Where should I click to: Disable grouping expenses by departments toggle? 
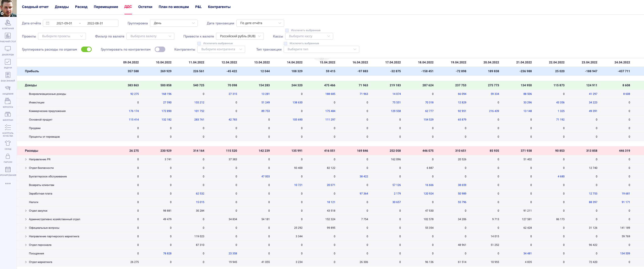point(86,49)
